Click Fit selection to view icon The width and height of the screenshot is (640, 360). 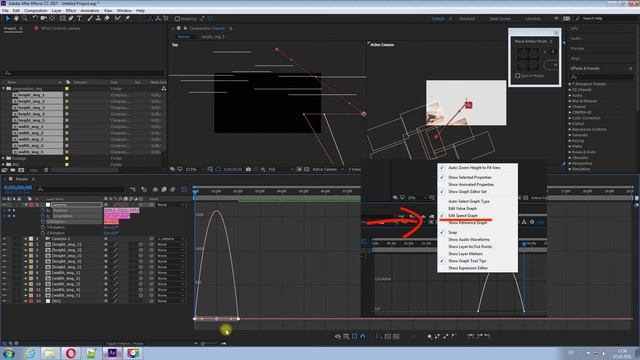(x=388, y=336)
